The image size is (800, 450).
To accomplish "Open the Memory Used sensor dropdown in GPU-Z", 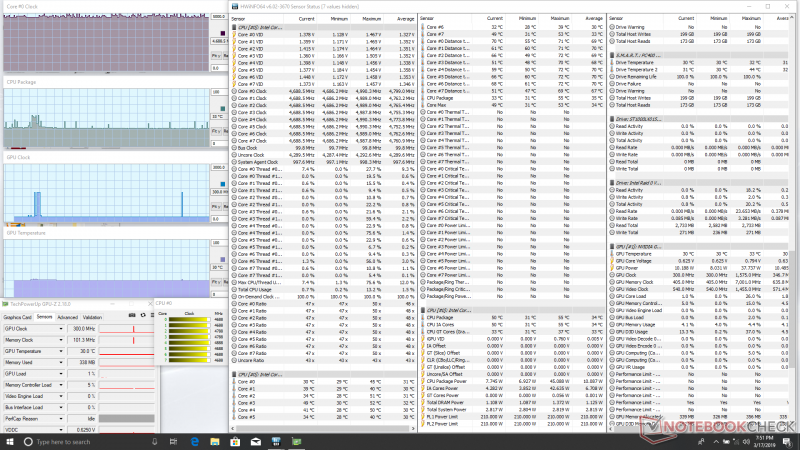I will pos(61,363).
